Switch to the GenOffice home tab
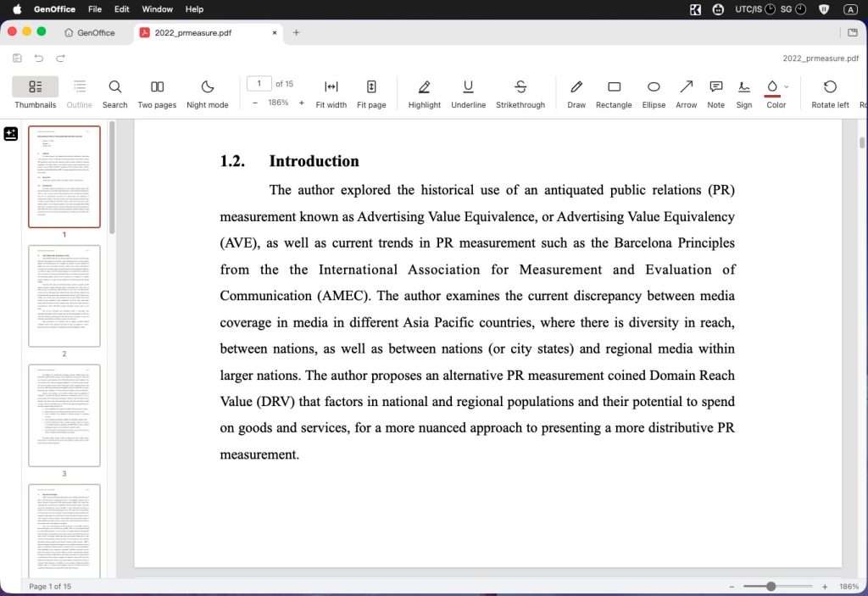Screen dimensions: 868x596 (x=90, y=33)
